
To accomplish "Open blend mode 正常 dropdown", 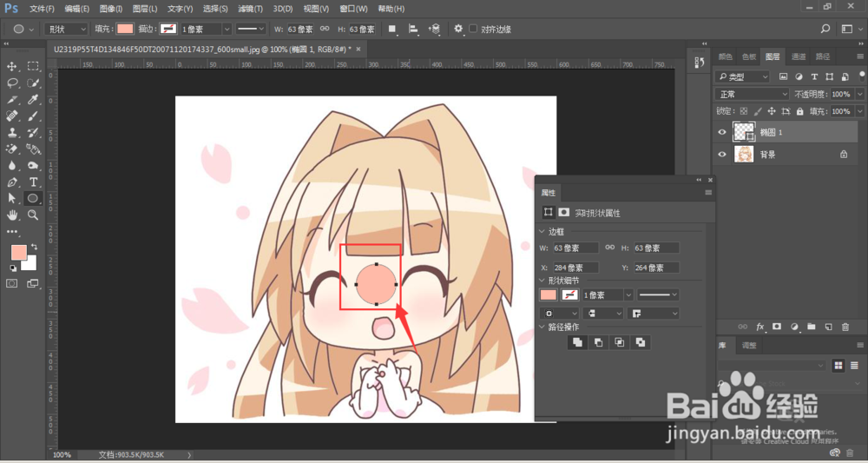I will click(x=752, y=94).
